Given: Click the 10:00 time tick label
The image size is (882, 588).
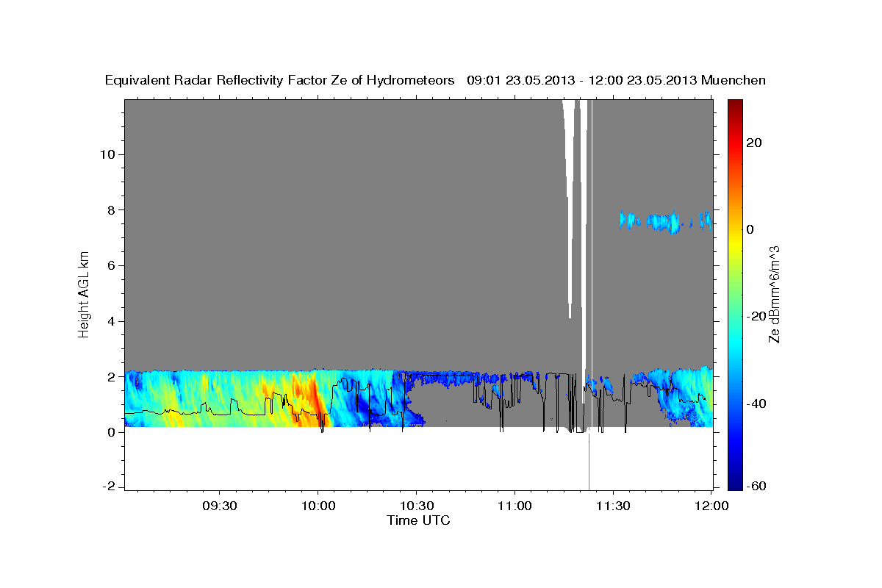Looking at the screenshot, I should coord(318,506).
